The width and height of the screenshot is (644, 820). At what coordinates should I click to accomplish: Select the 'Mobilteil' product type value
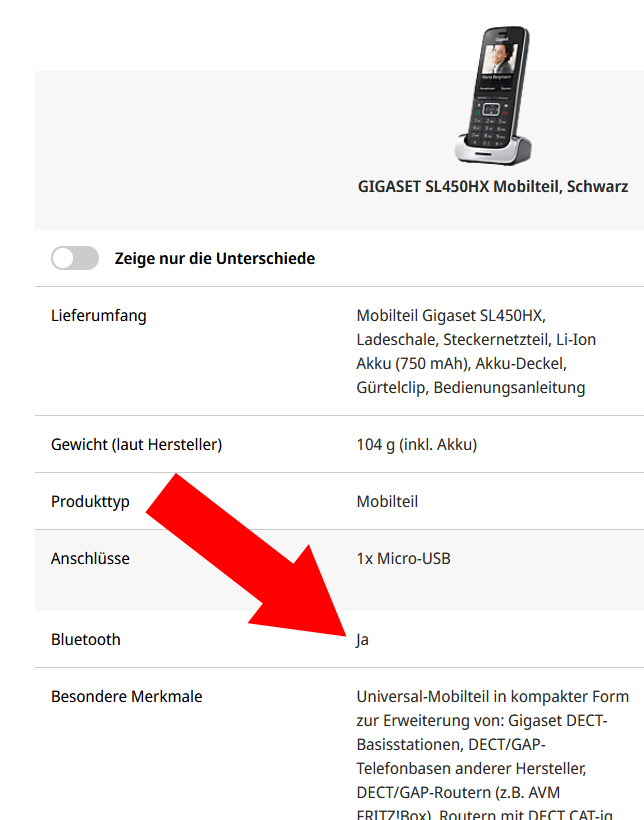[x=387, y=502]
